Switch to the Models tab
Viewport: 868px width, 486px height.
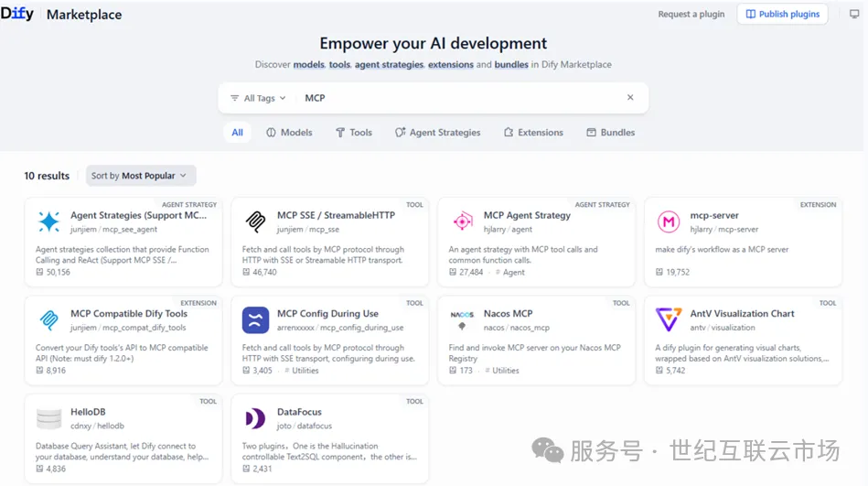click(289, 133)
